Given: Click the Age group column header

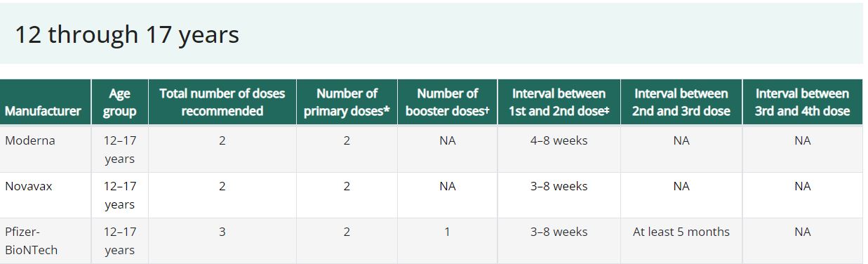Looking at the screenshot, I should coord(119,103).
